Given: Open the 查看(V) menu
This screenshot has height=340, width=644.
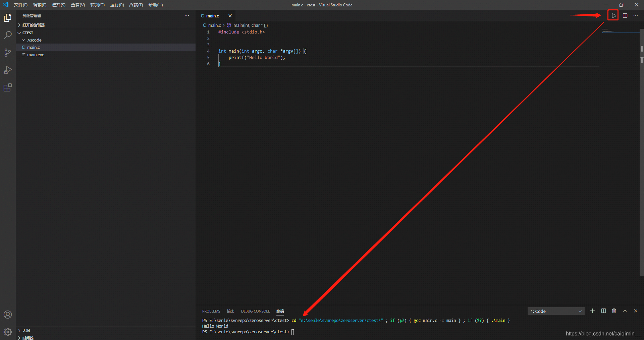Looking at the screenshot, I should 78,5.
